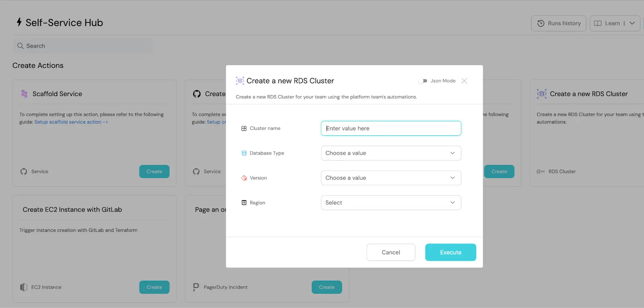
Task: Click the PagerDuty Incident icon
Action: (196, 287)
